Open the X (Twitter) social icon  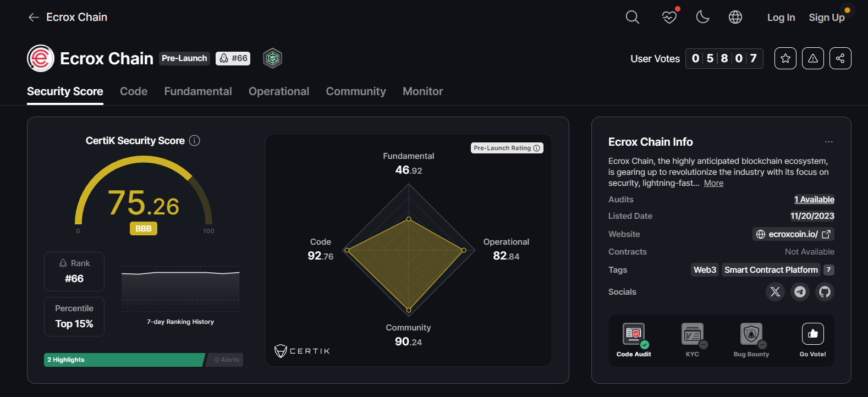coord(775,291)
